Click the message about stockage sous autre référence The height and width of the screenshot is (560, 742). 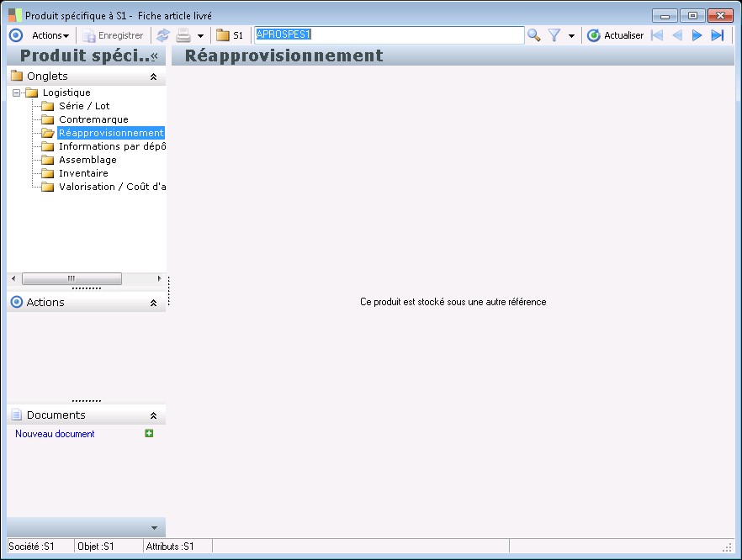coord(453,302)
